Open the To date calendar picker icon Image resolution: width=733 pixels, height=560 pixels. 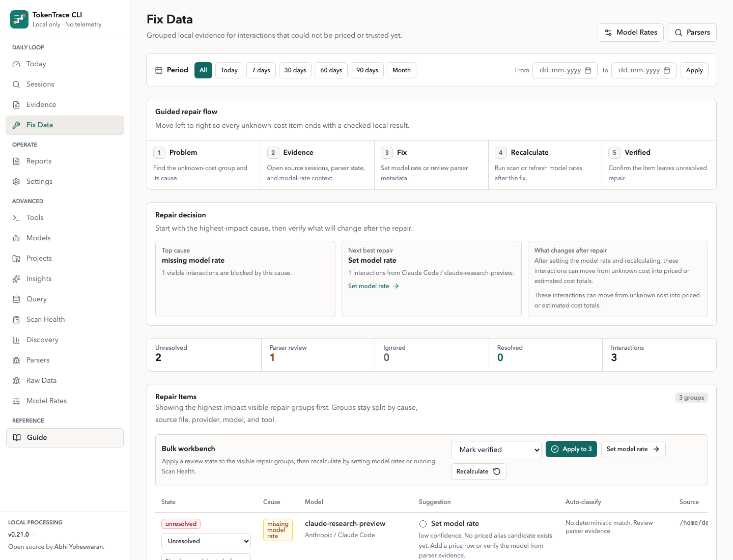[667, 70]
